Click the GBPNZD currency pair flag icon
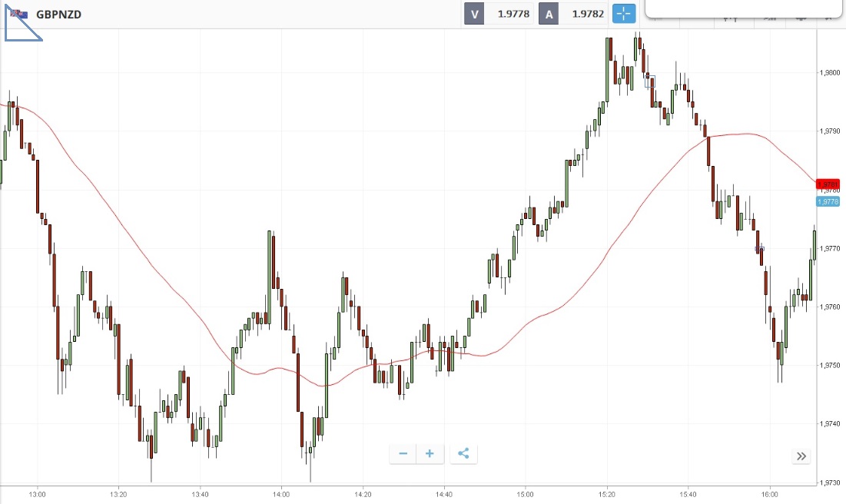 tap(20, 14)
